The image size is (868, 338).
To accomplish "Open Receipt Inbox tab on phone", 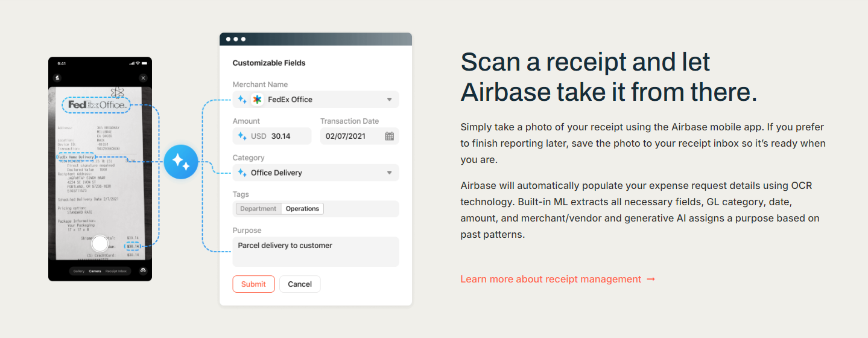I will pos(116,272).
